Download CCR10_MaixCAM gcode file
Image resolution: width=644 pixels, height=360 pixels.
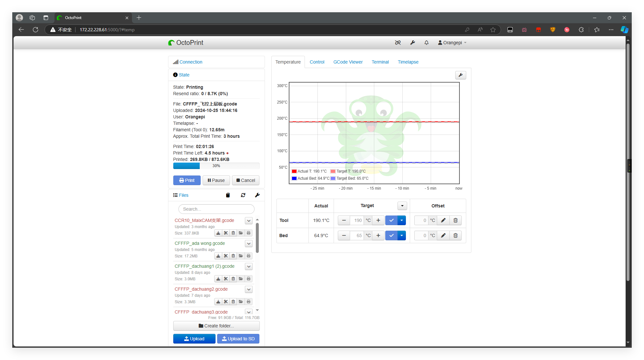click(218, 233)
